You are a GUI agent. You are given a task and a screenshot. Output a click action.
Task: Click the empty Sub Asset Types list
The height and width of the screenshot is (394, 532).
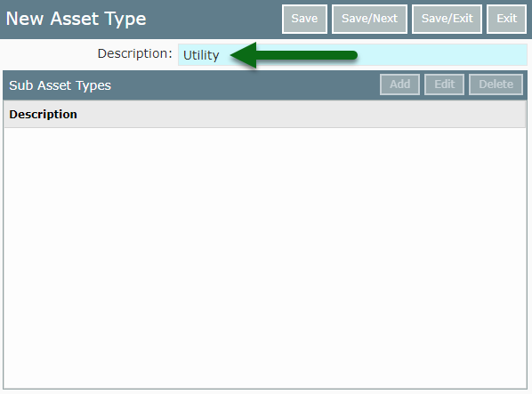(x=264, y=258)
